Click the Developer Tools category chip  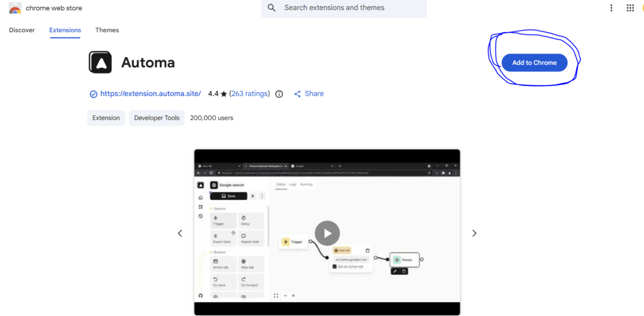pyautogui.click(x=157, y=118)
